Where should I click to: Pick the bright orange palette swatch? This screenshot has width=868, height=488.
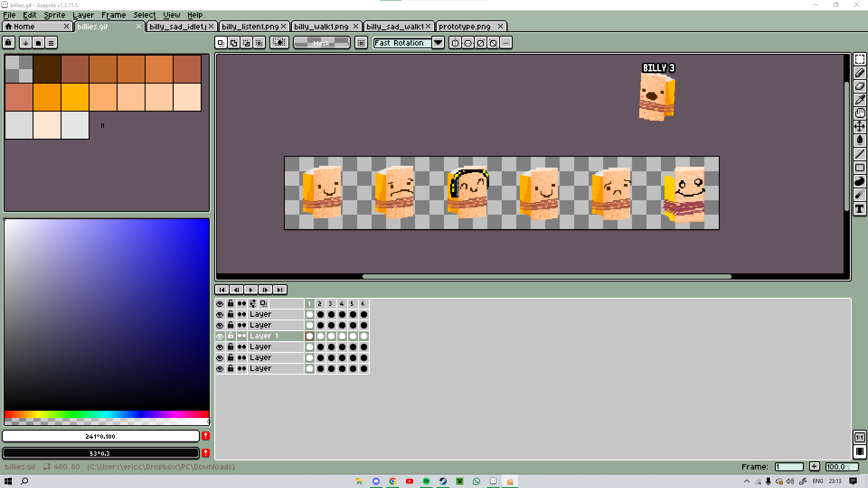47,97
